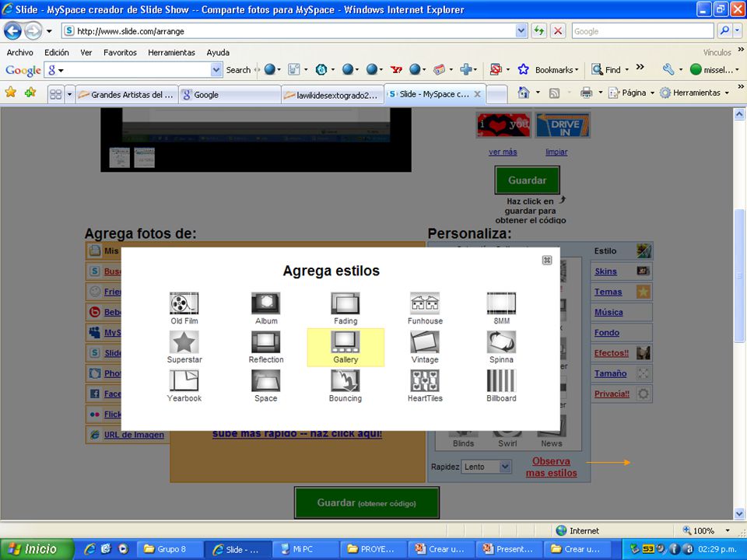This screenshot has width=747, height=560.
Task: Switch to Grandes Artistas del tab
Action: point(127,94)
